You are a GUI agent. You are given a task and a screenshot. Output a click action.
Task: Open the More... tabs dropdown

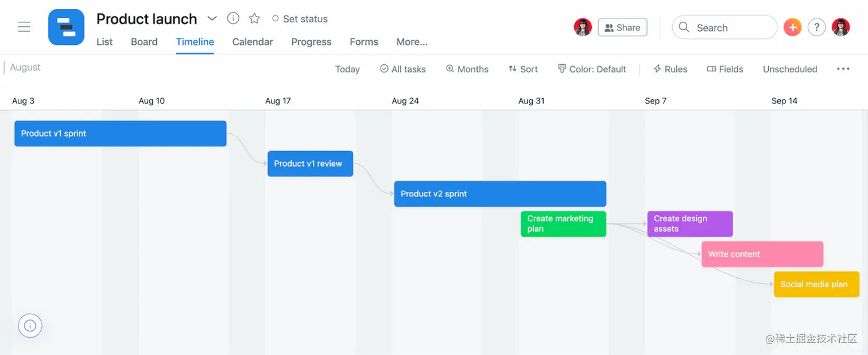tap(411, 41)
